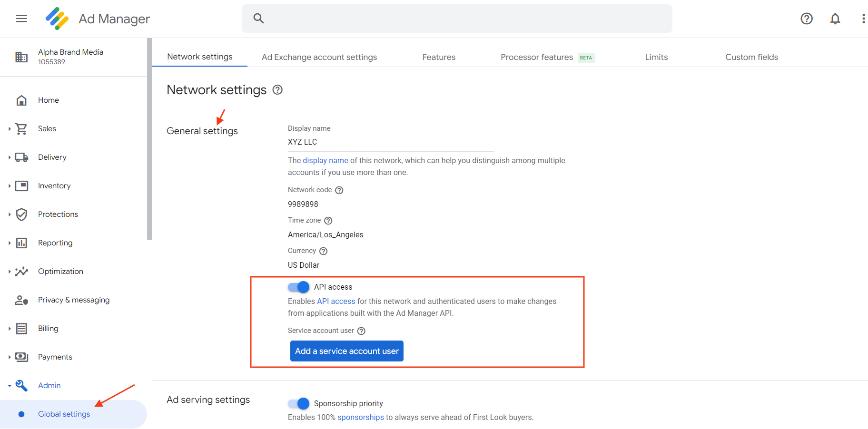Follow the sponsorships link
Image resolution: width=868 pixels, height=429 pixels.
pos(361,417)
